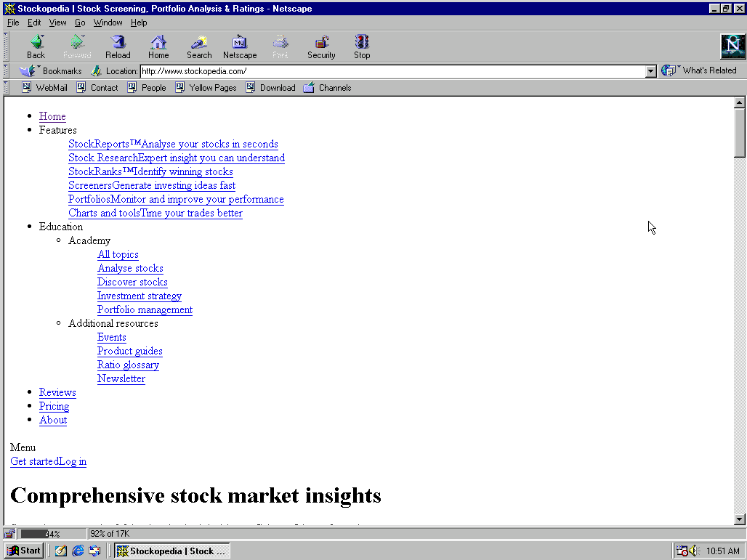Open the Edit menu
The width and height of the screenshot is (747, 560).
(34, 23)
